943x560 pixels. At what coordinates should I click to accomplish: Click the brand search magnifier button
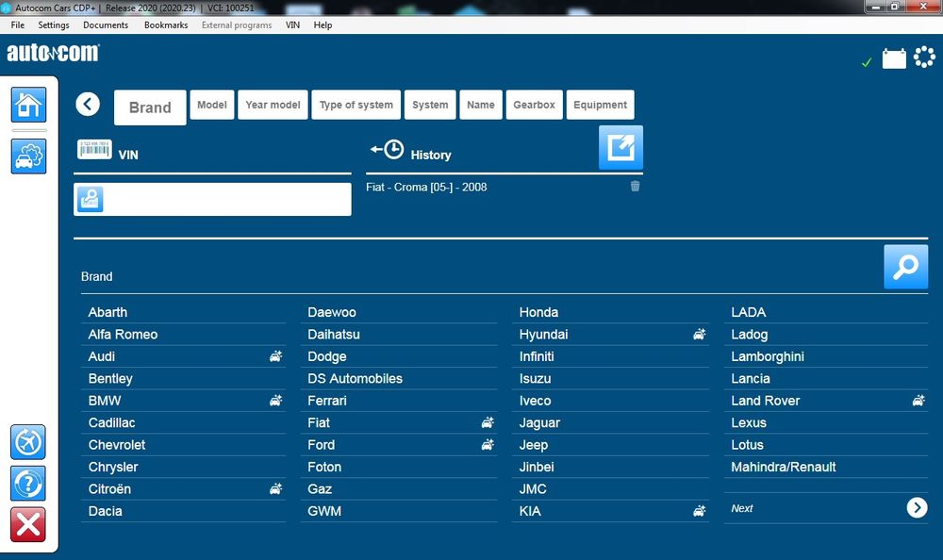pyautogui.click(x=905, y=267)
